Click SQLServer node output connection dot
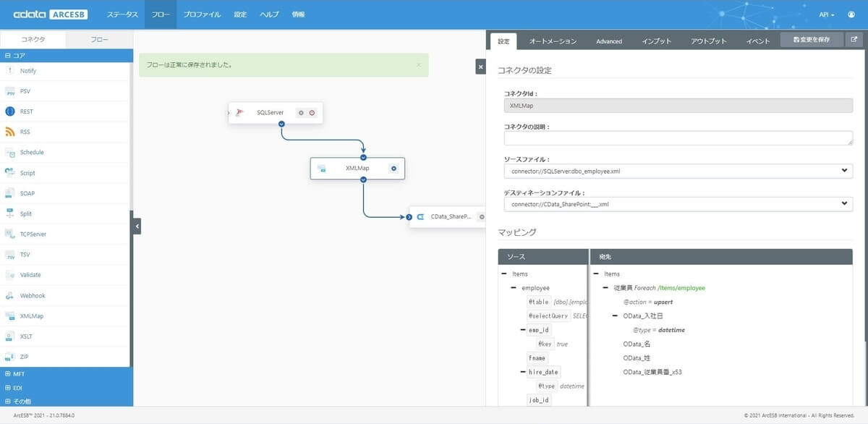Screen dimensions: 868x424 tap(281, 124)
